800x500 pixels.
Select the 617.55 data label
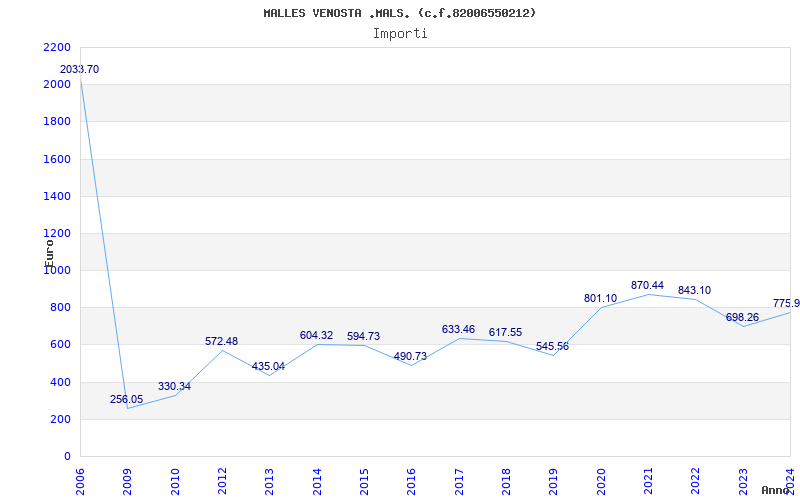tap(505, 332)
